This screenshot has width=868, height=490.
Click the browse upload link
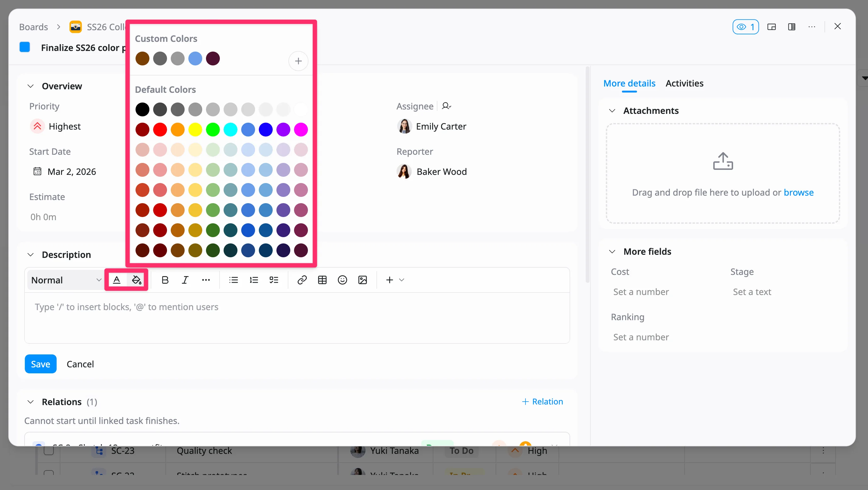coord(798,192)
